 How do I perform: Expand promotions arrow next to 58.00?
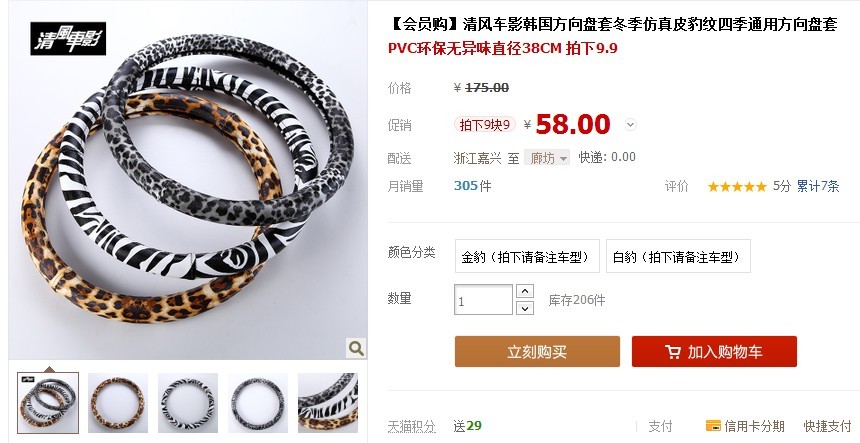pyautogui.click(x=631, y=125)
